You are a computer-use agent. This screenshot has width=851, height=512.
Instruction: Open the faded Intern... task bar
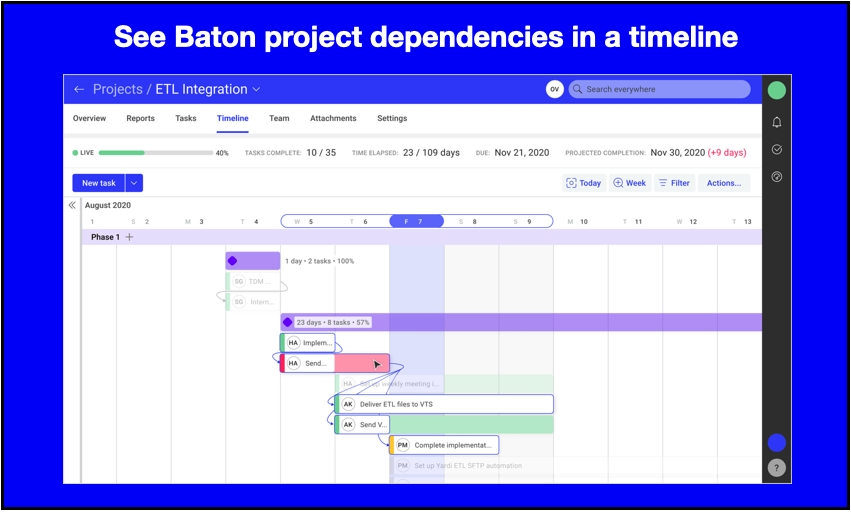(x=253, y=302)
